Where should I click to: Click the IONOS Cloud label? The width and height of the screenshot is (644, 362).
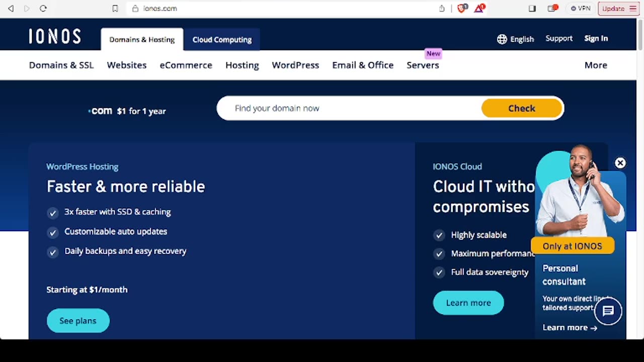click(457, 166)
